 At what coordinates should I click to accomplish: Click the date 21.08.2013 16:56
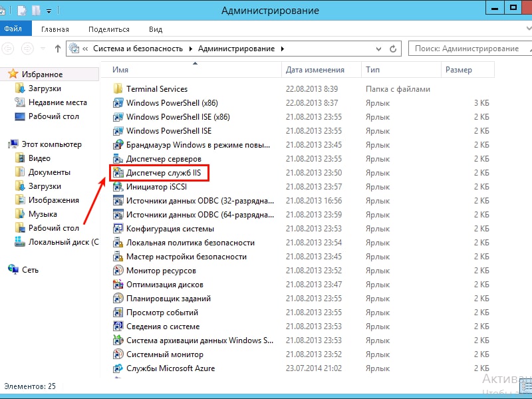[x=313, y=201]
